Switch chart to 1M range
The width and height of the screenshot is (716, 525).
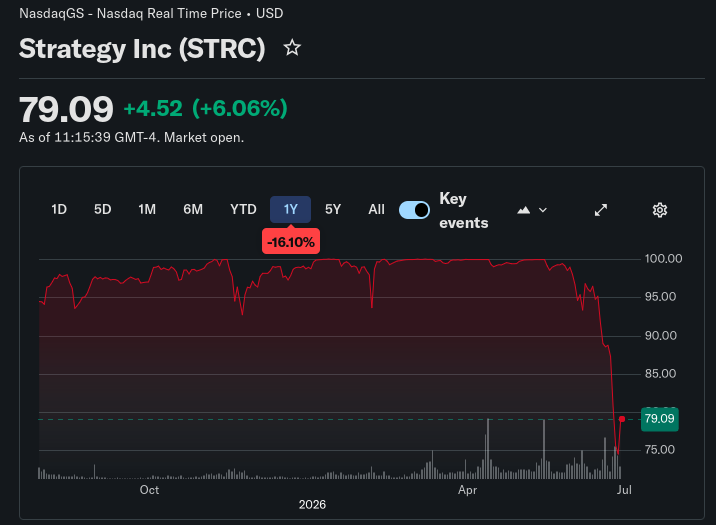[x=147, y=210]
